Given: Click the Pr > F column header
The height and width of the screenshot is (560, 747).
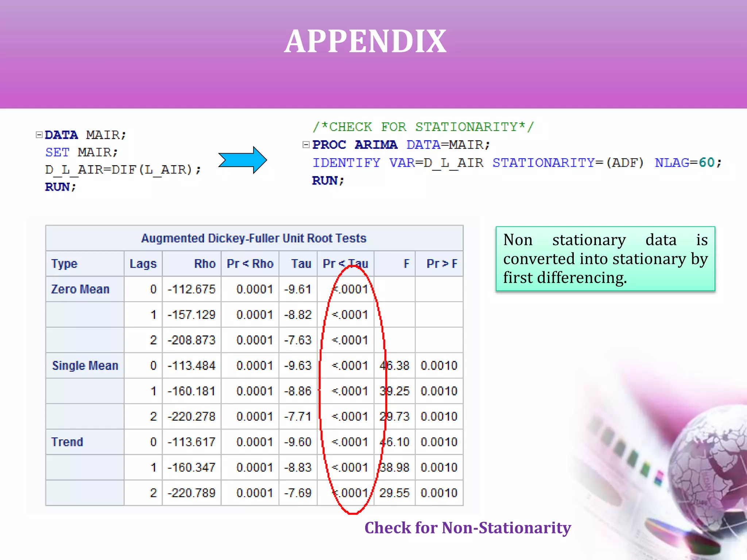Looking at the screenshot, I should coord(442,264).
